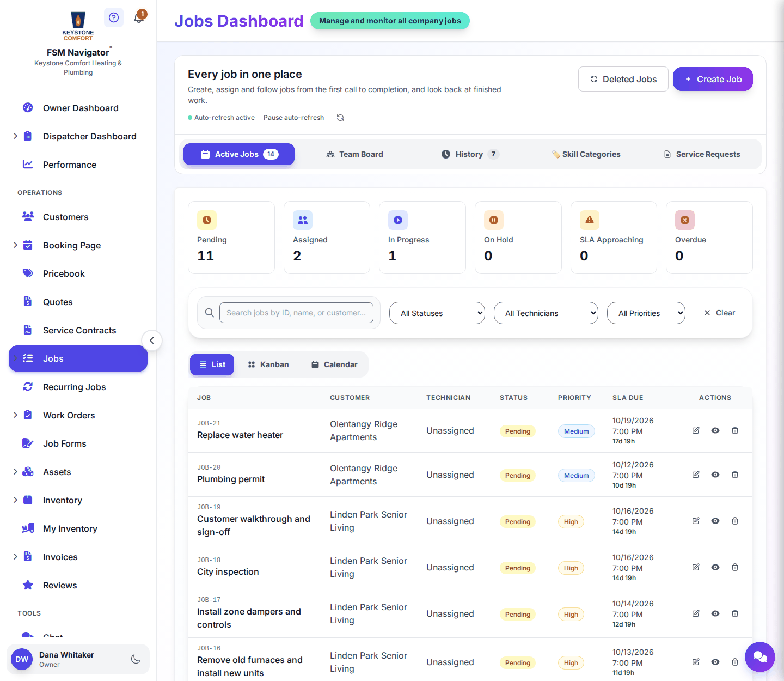The image size is (784, 681).
Task: Click Pending status badge of JOB-20
Action: [518, 475]
